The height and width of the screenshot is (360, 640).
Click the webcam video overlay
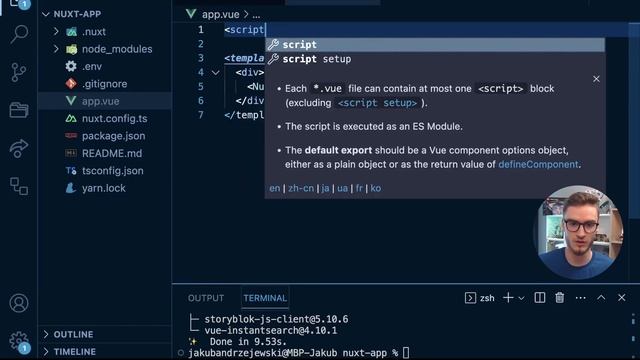578,233
